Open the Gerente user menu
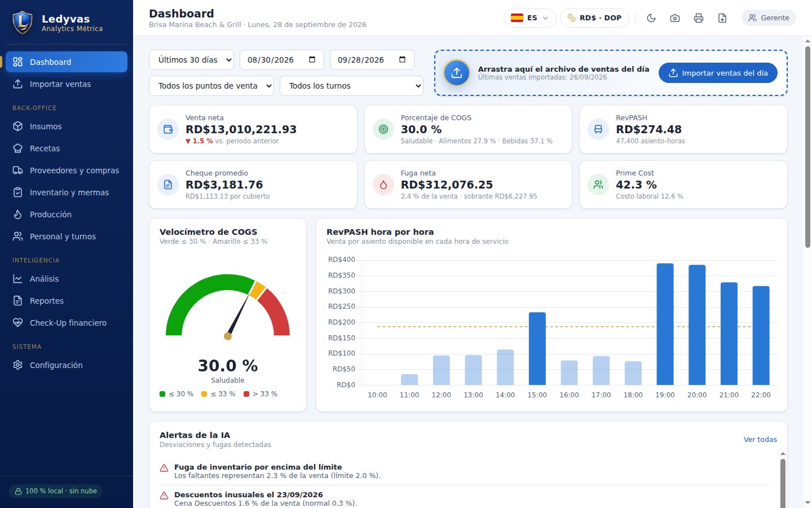Image resolution: width=812 pixels, height=508 pixels. click(x=769, y=18)
